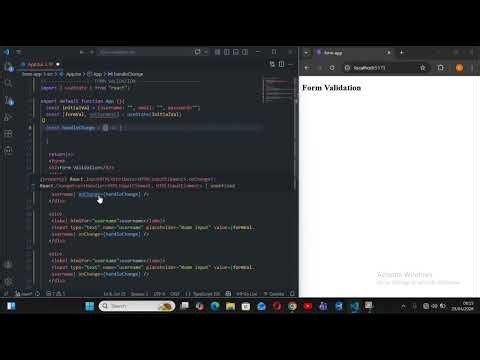Select the form-app browser tab
This screenshot has height=360, width=480.
[353, 53]
